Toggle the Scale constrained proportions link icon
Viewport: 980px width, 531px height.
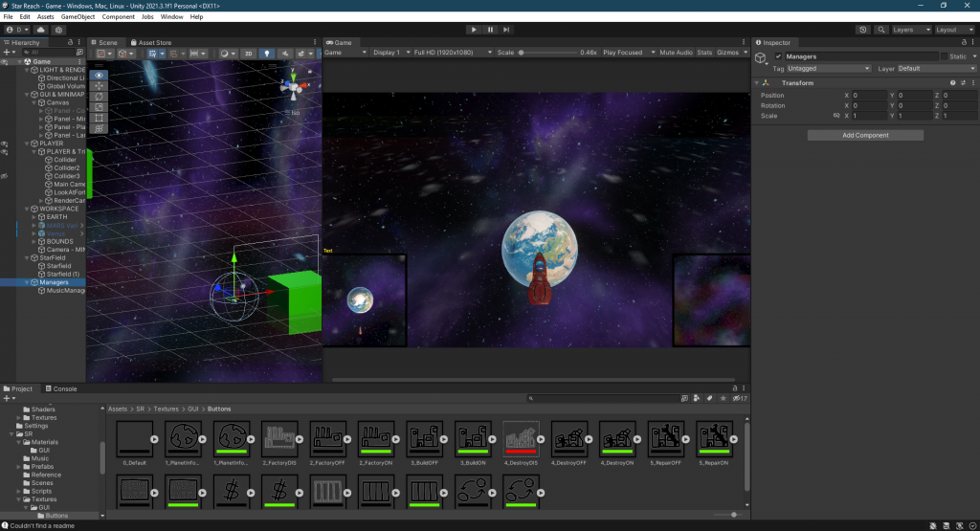[x=836, y=116]
